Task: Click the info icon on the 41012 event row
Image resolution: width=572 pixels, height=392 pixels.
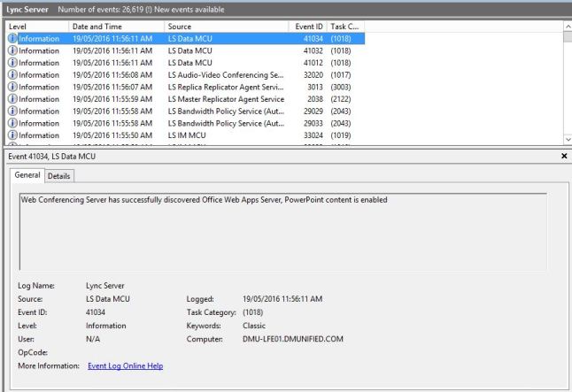Action: (12, 63)
